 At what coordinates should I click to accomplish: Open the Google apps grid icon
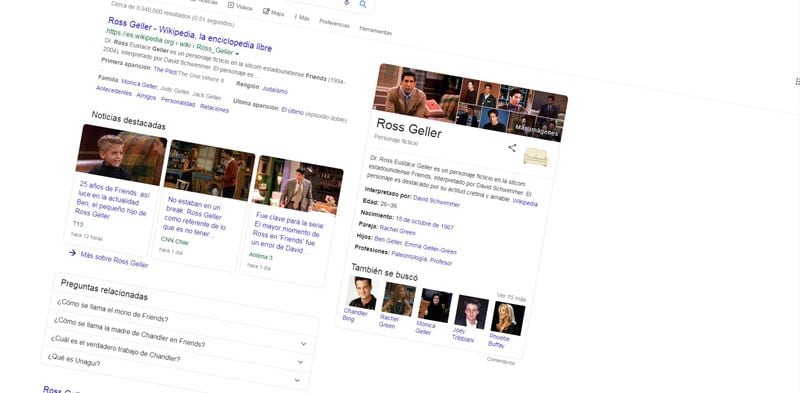[797, 82]
